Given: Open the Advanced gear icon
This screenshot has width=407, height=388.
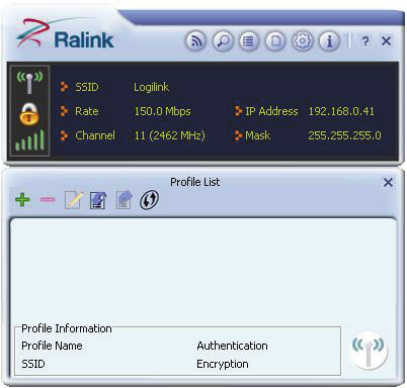Looking at the screenshot, I should pos(302,41).
